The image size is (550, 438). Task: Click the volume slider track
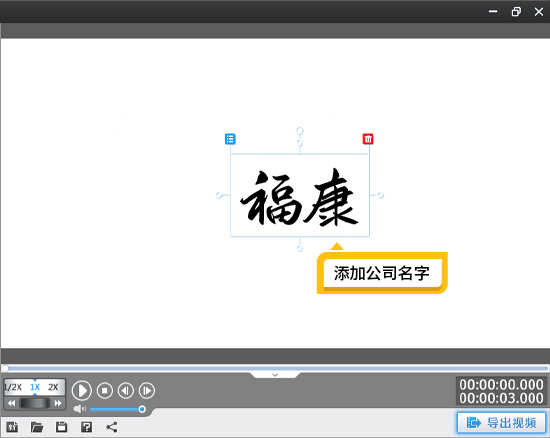click(116, 409)
